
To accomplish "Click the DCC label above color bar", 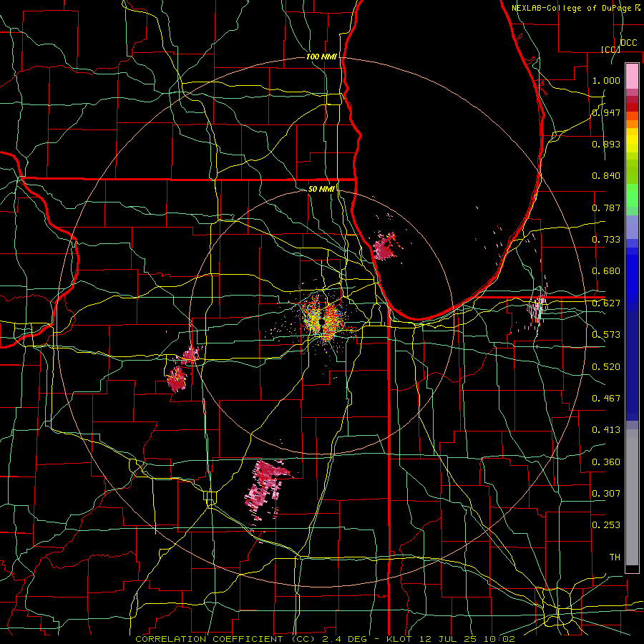I will click(x=628, y=43).
